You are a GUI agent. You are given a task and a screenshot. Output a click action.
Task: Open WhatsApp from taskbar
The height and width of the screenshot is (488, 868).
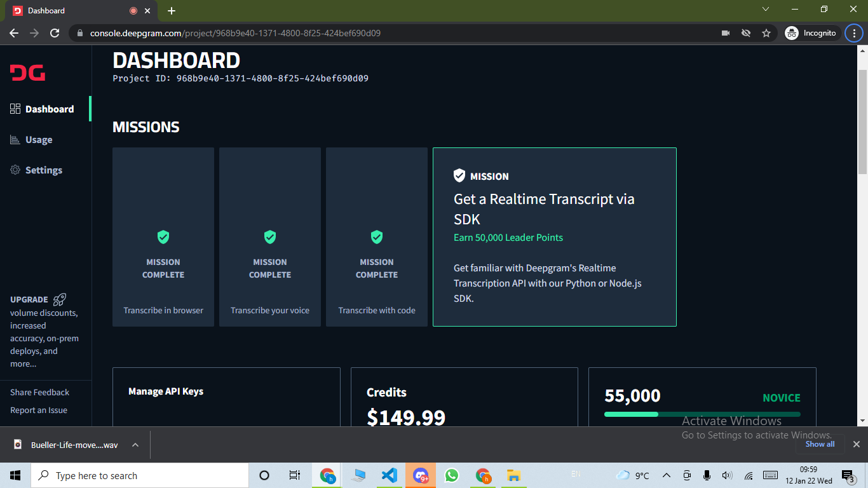point(452,475)
